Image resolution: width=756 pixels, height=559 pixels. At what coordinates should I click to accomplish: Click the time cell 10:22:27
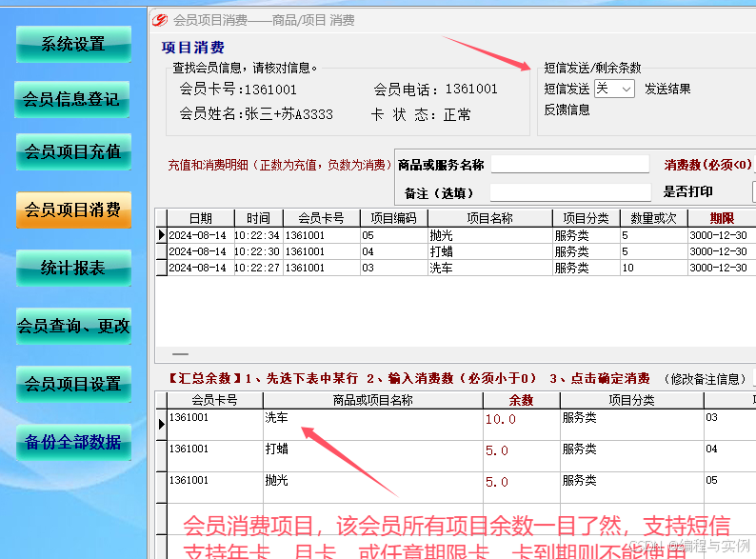pyautogui.click(x=257, y=268)
